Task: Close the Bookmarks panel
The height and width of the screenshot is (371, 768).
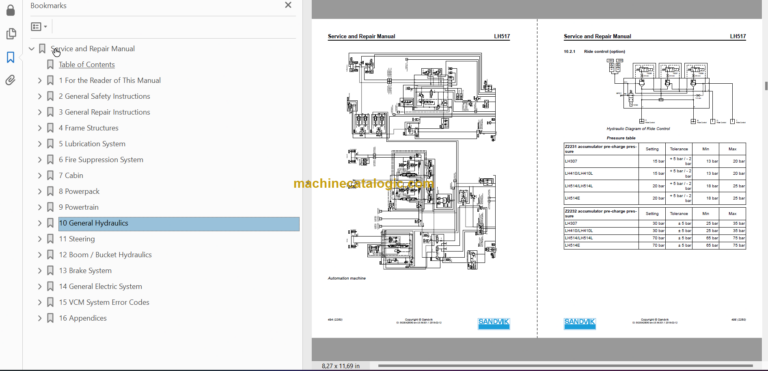Action: (x=288, y=5)
